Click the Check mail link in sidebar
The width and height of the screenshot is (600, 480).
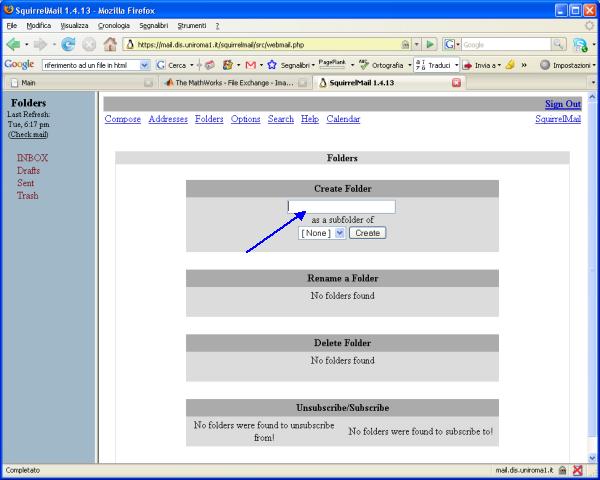point(28,134)
